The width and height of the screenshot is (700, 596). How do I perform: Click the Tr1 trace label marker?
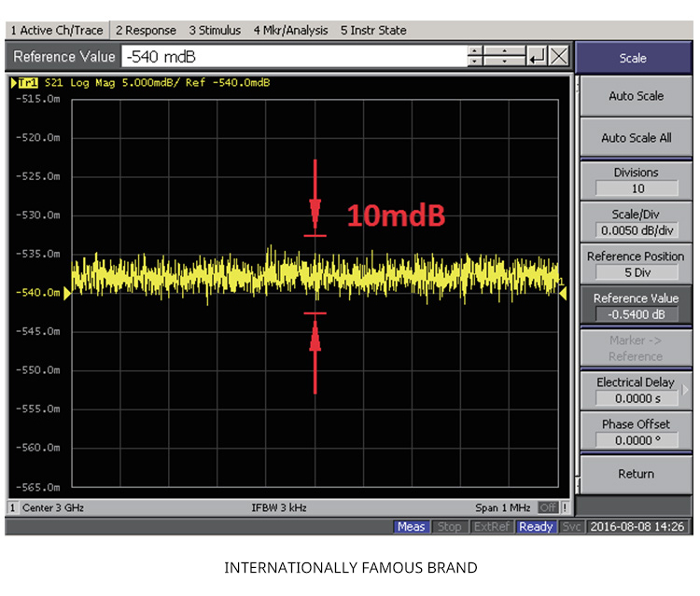(x=26, y=83)
